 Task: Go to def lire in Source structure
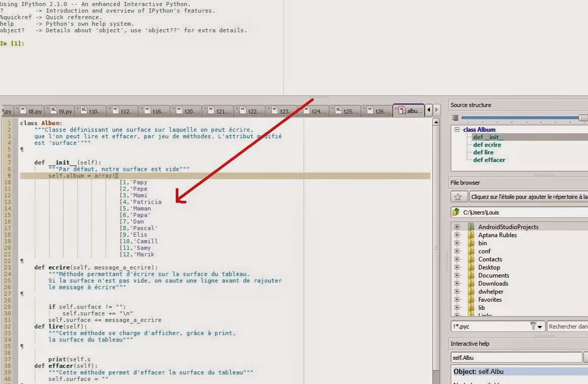[483, 152]
